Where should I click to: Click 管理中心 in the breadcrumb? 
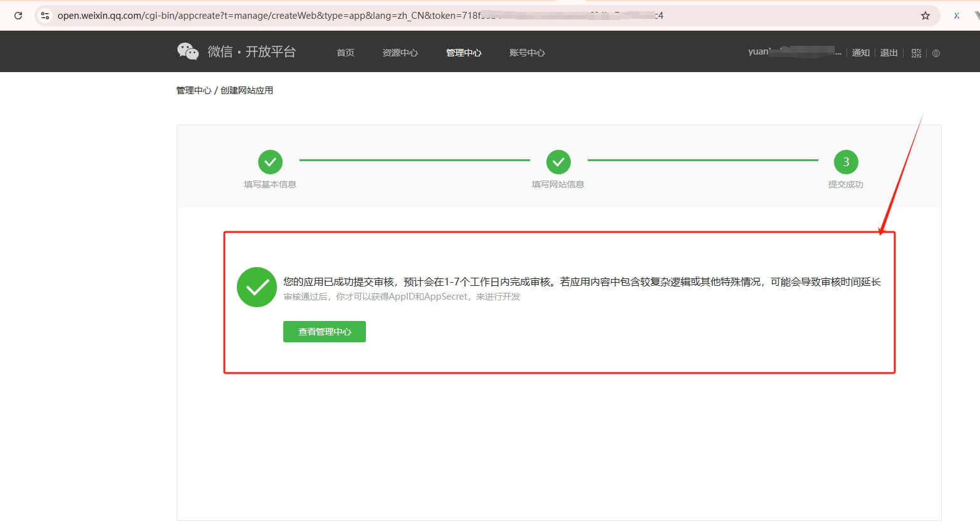click(x=194, y=90)
